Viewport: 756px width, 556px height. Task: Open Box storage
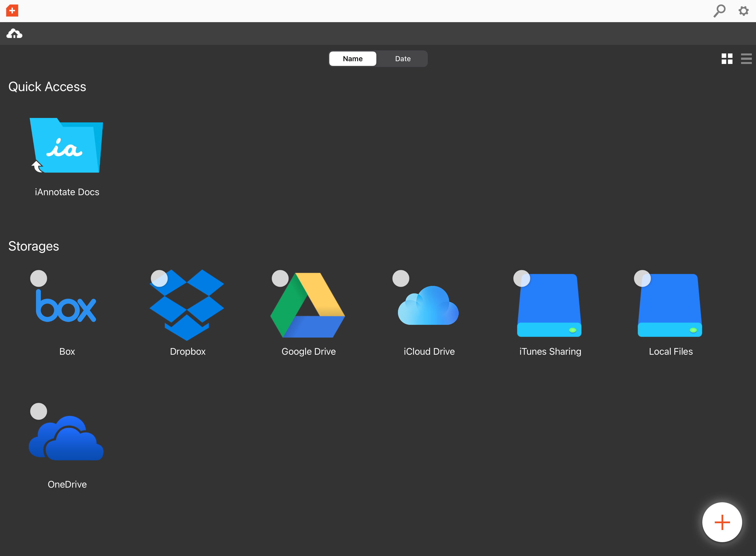point(66,305)
